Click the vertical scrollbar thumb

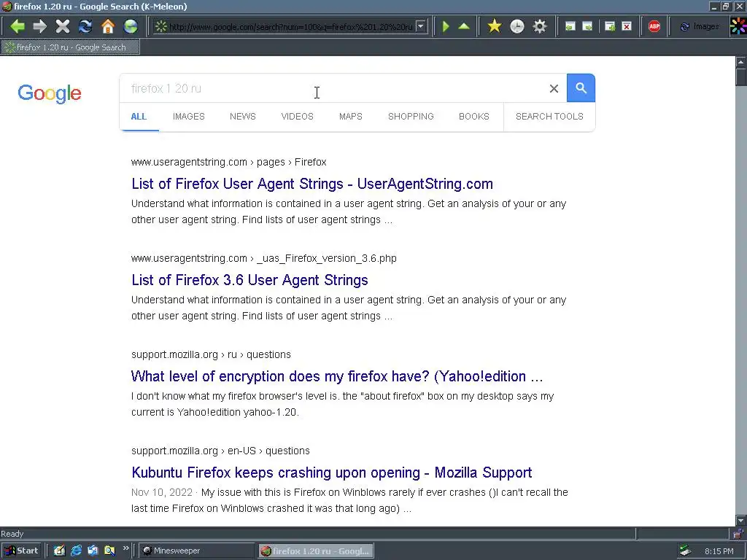pyautogui.click(x=741, y=77)
